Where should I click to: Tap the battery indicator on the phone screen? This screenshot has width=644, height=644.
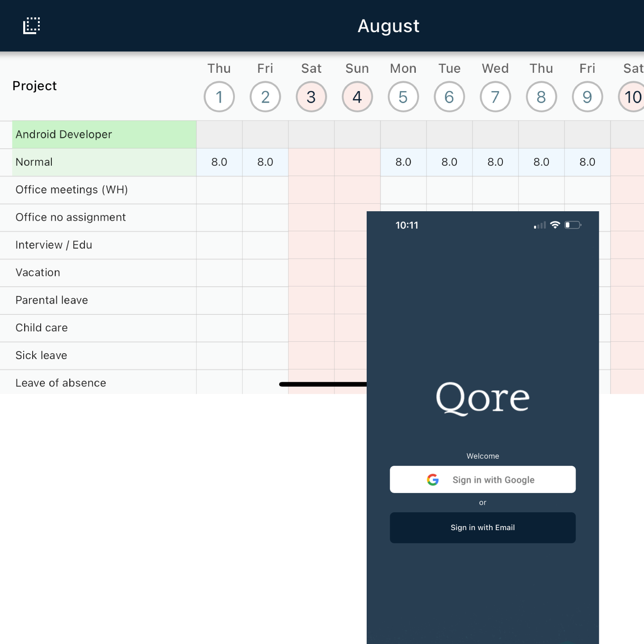point(573,225)
